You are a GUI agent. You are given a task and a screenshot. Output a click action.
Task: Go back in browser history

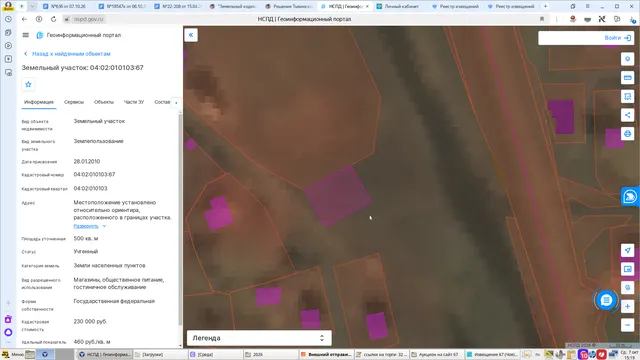tap(24, 19)
